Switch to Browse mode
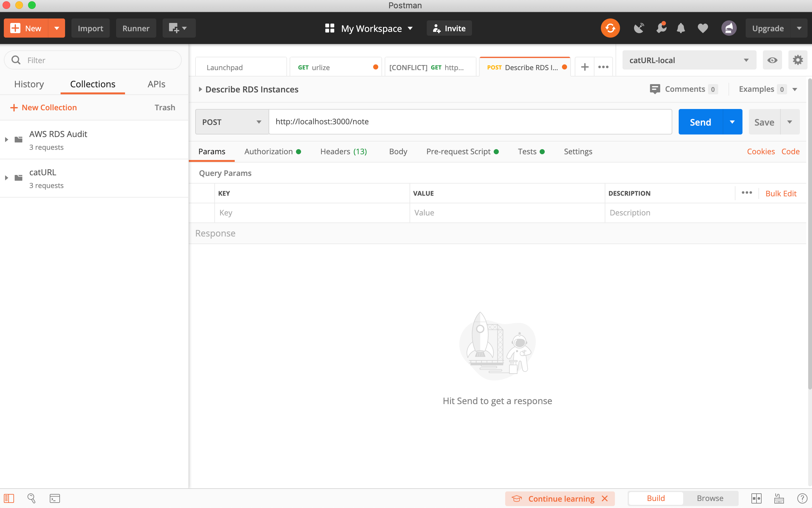This screenshot has height=508, width=812. (x=710, y=498)
